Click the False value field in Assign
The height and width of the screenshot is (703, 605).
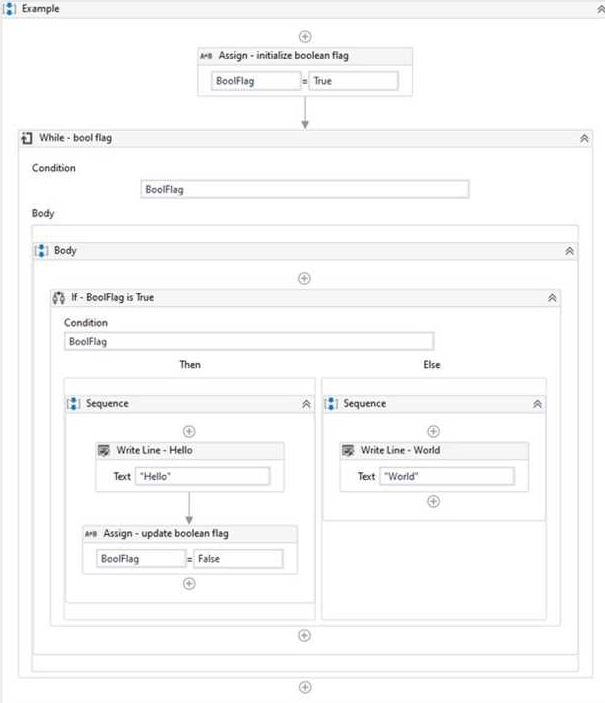coord(238,559)
